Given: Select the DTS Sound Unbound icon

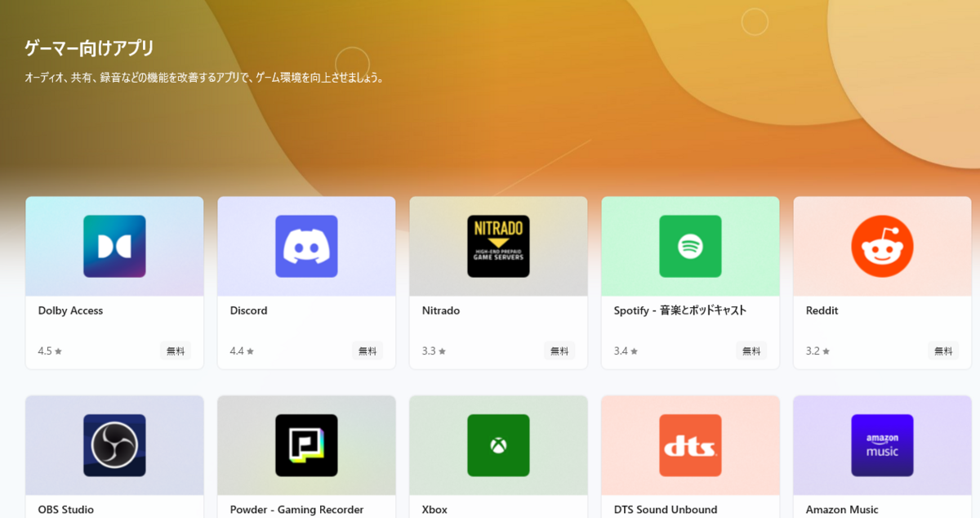Looking at the screenshot, I should [x=690, y=445].
